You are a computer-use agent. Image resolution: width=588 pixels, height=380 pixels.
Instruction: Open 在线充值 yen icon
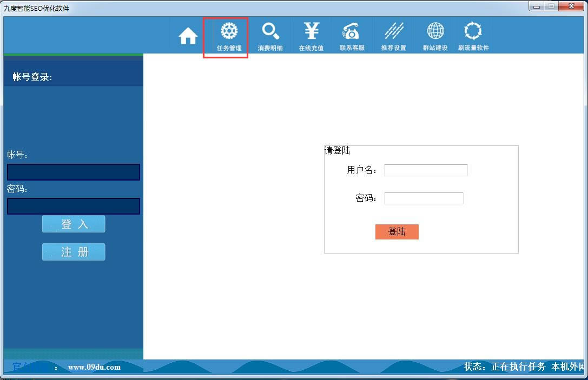click(x=311, y=37)
